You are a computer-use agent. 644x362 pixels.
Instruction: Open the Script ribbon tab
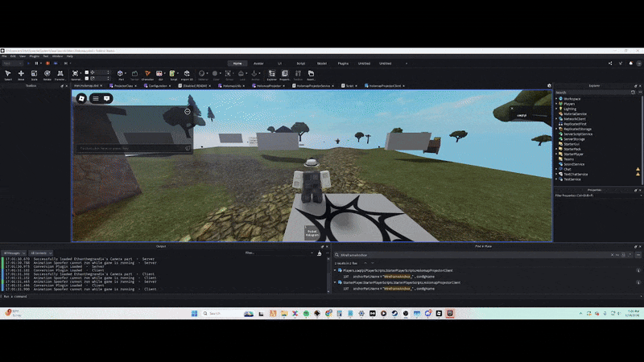pyautogui.click(x=300, y=63)
